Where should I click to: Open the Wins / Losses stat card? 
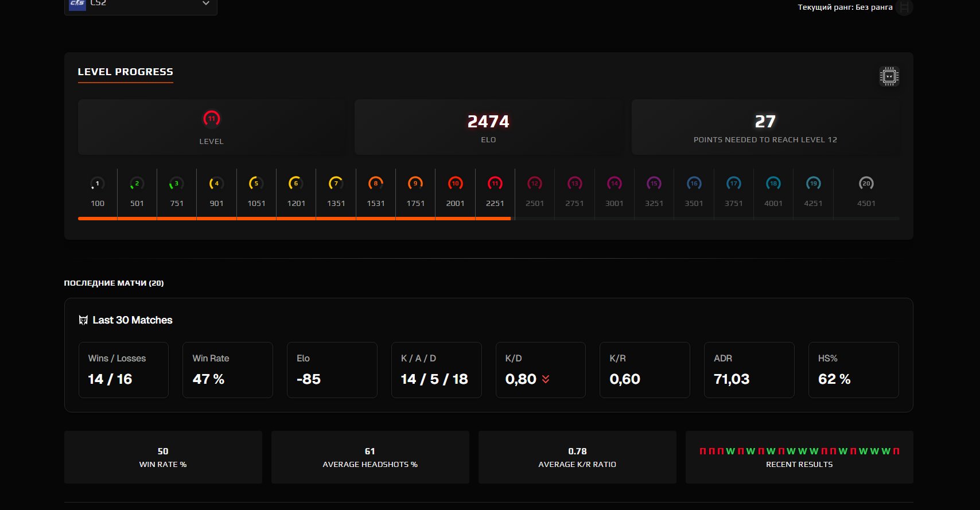click(x=123, y=370)
